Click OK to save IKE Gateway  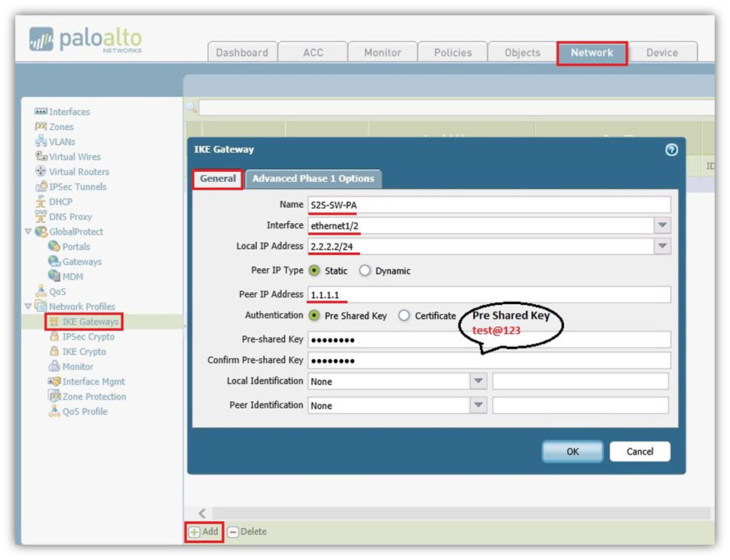tap(573, 452)
